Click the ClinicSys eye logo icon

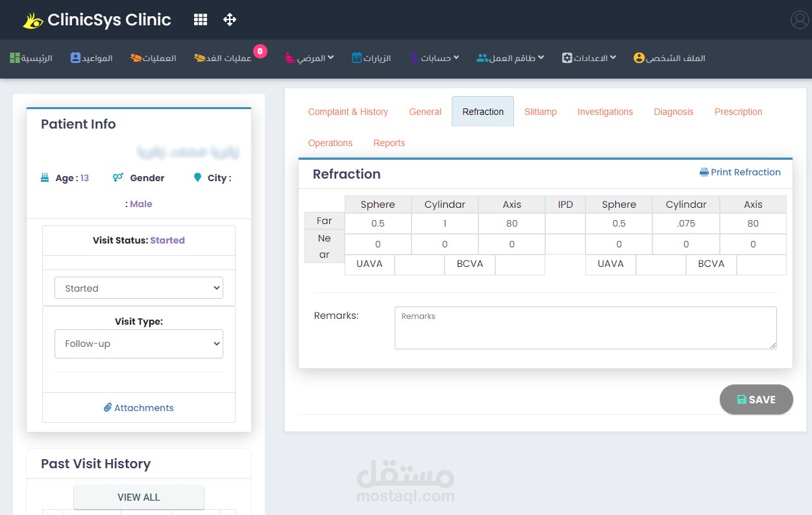(x=32, y=21)
